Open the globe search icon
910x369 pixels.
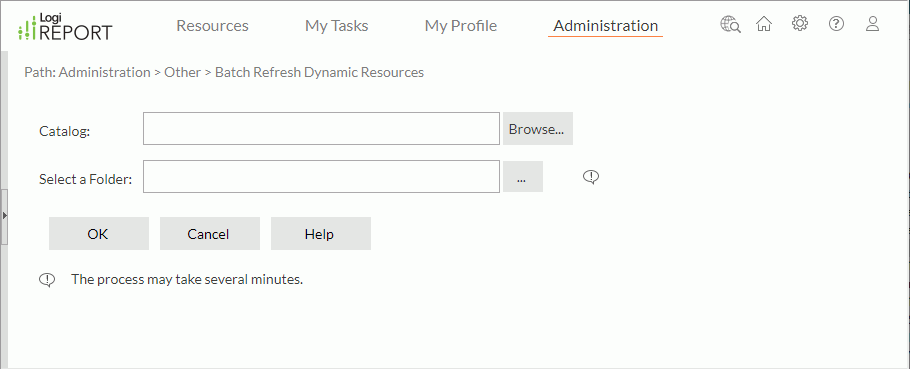click(x=730, y=24)
